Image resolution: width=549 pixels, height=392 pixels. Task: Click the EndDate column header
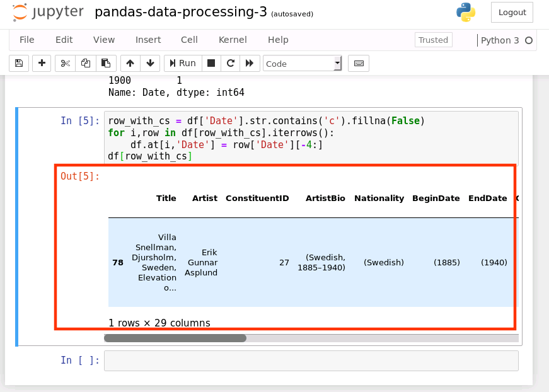488,198
